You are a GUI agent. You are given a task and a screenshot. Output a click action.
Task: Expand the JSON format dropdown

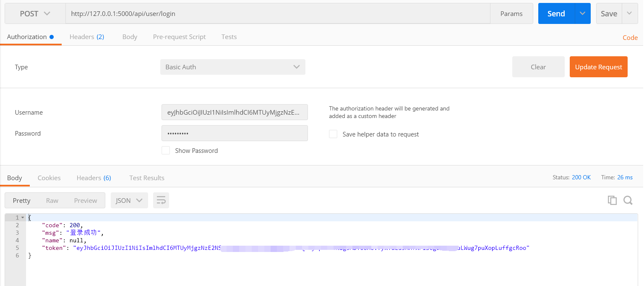[129, 200]
